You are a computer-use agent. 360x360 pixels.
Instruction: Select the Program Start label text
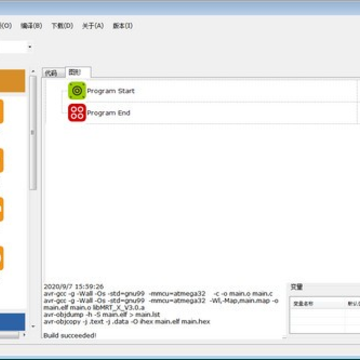coord(111,91)
